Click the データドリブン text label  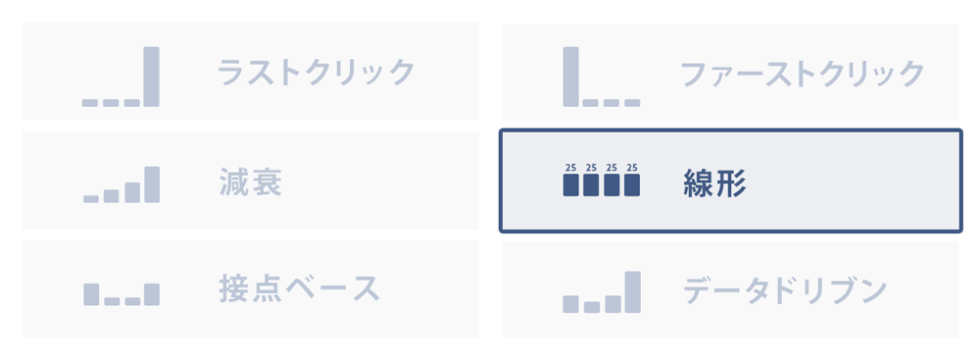click(x=785, y=290)
